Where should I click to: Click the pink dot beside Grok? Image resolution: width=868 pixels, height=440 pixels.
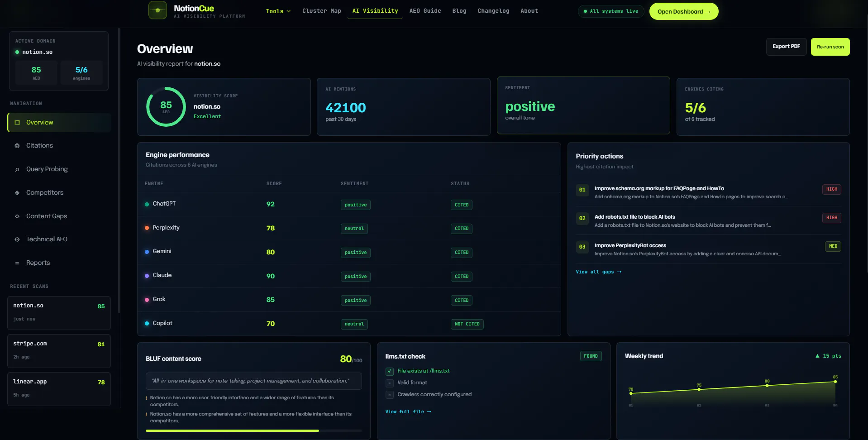point(147,300)
